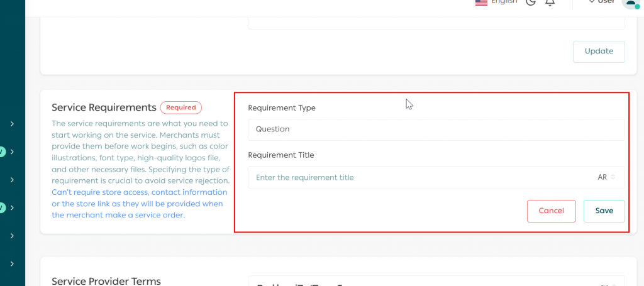The image size is (644, 286).
Task: Save the service requirement
Action: (604, 211)
